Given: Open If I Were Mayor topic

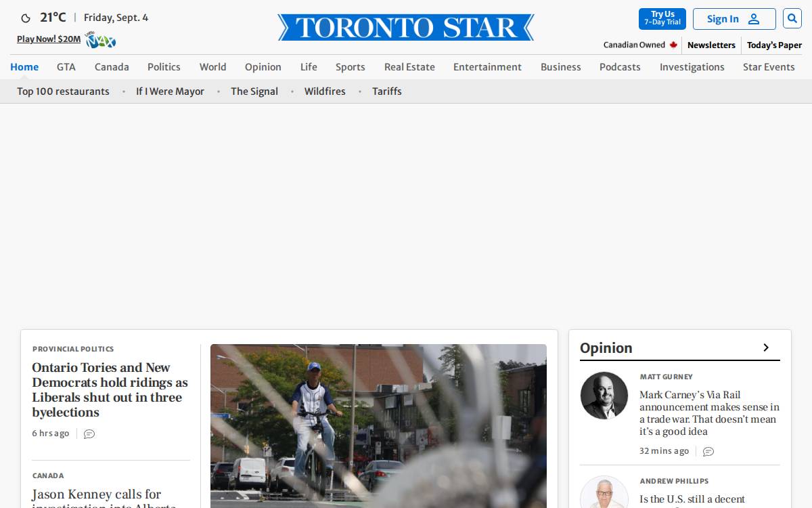Looking at the screenshot, I should tap(170, 91).
